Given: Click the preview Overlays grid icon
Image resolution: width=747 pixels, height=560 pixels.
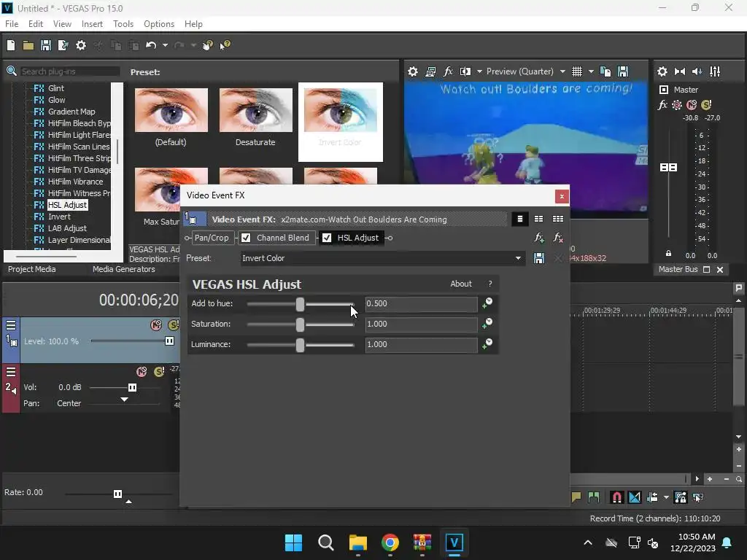Looking at the screenshot, I should (x=577, y=71).
